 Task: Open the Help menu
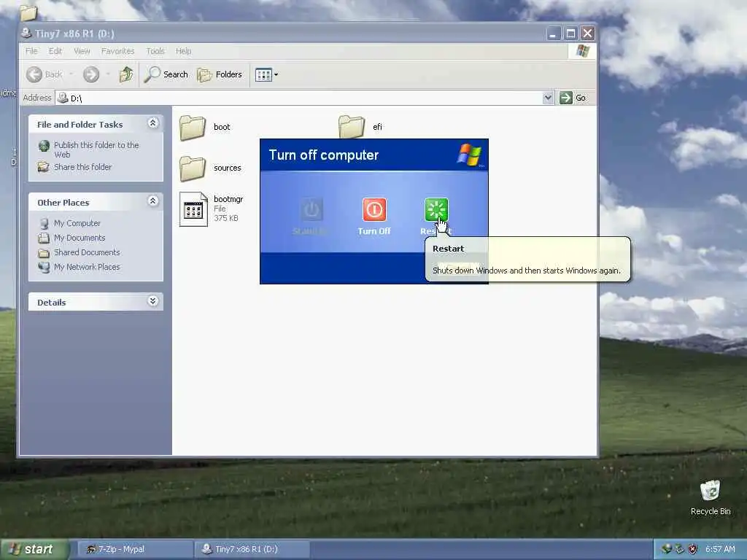click(183, 51)
